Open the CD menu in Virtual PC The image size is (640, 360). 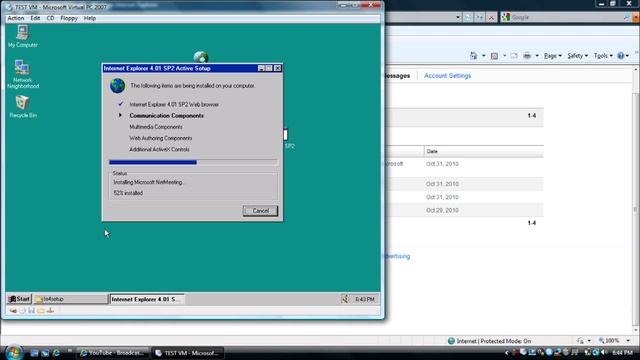pos(50,18)
